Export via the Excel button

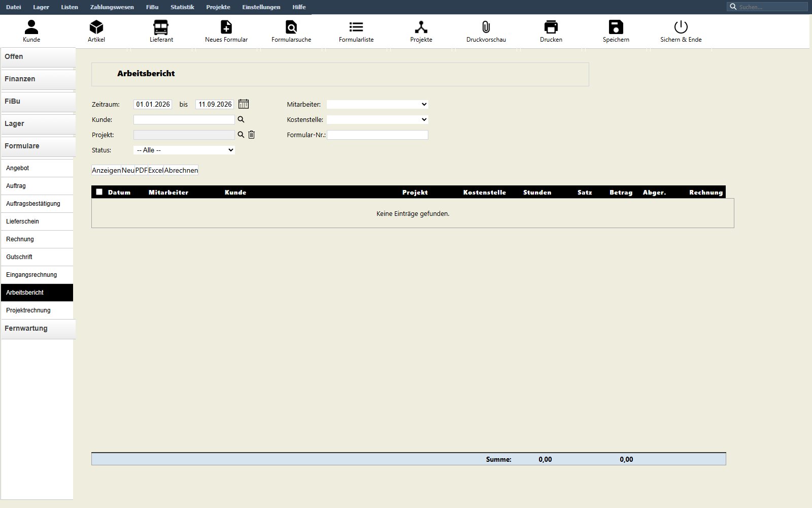156,170
